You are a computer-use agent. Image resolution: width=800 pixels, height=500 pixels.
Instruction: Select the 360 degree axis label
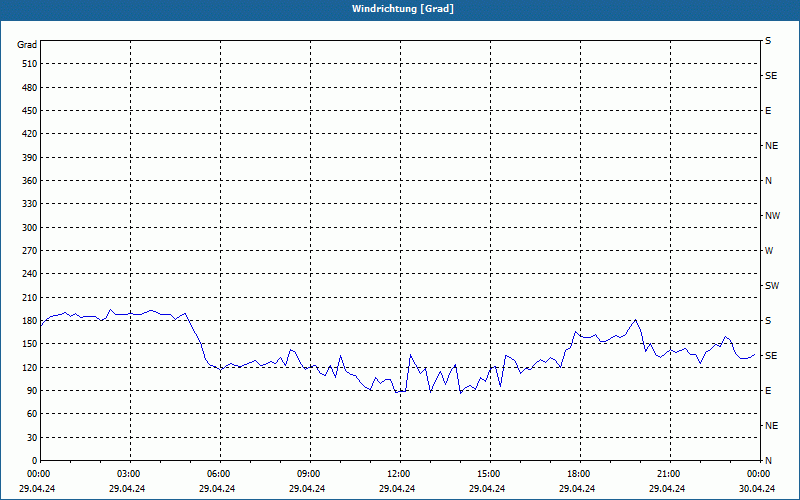click(x=30, y=181)
